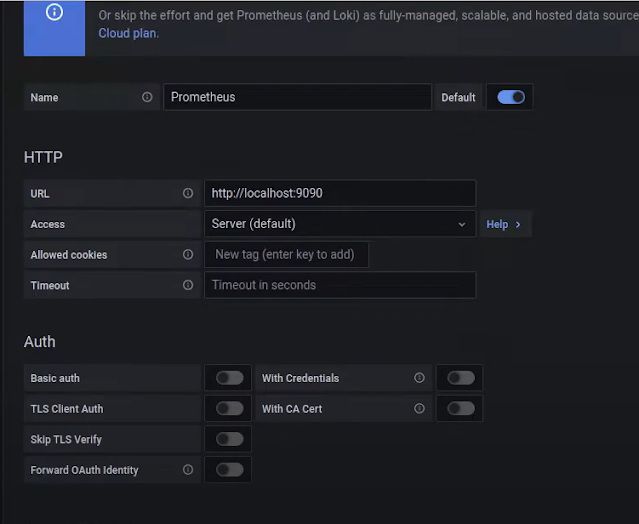
Task: Enable the Forward OAuth Identity toggle
Action: pos(230,469)
